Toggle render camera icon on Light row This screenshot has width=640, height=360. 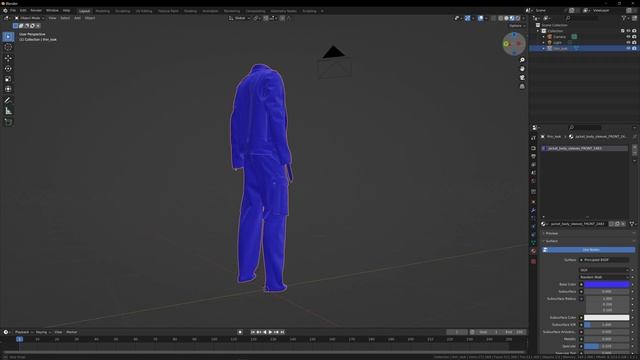[x=634, y=42]
